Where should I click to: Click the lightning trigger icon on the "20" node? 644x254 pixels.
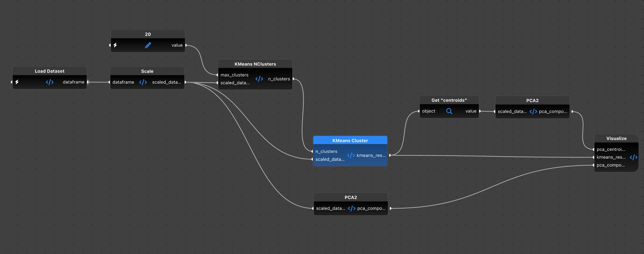[115, 45]
